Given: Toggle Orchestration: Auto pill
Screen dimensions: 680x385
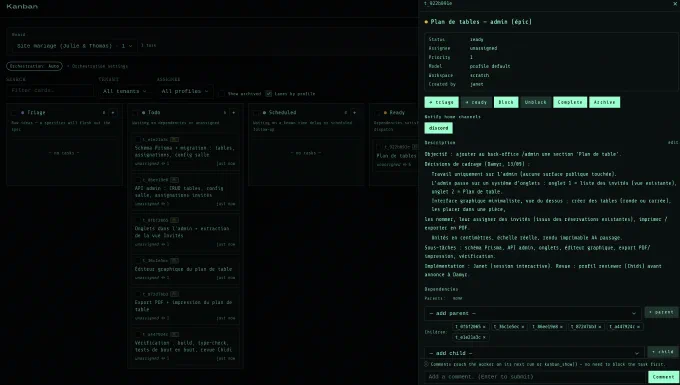Looking at the screenshot, I should (34, 66).
